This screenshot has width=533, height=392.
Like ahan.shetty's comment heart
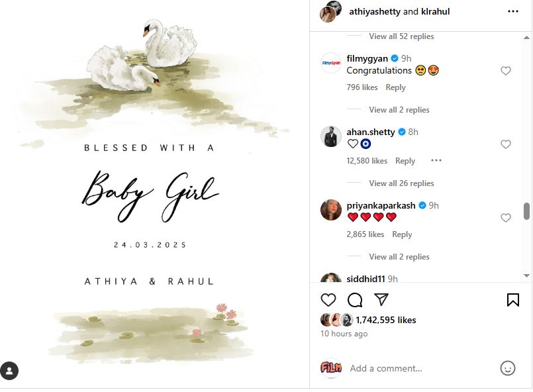[x=505, y=144]
